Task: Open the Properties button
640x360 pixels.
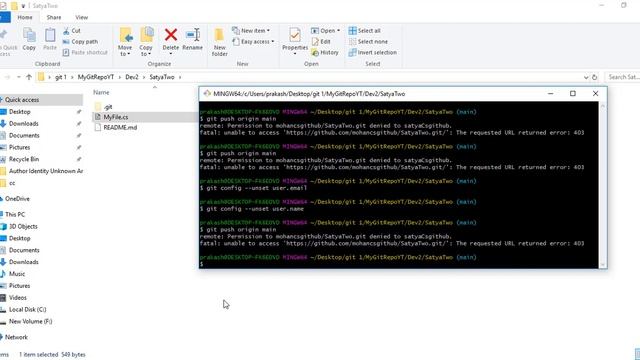Action: 295,41
